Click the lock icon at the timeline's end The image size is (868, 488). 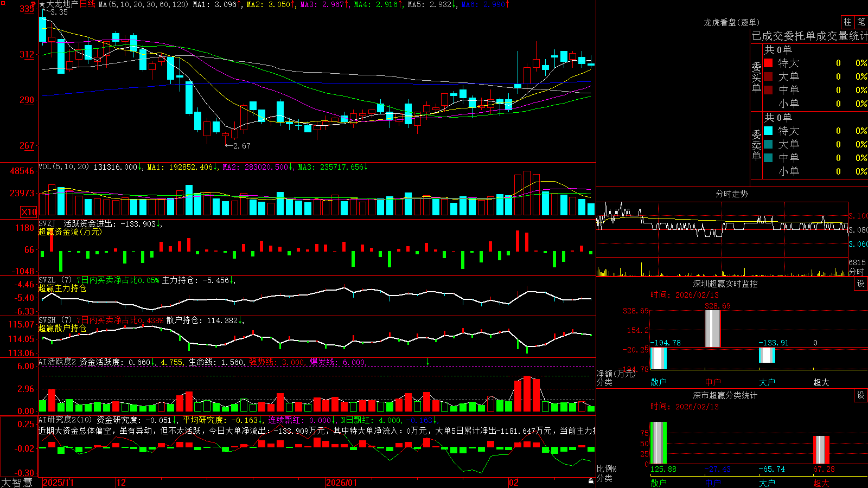click(x=591, y=481)
